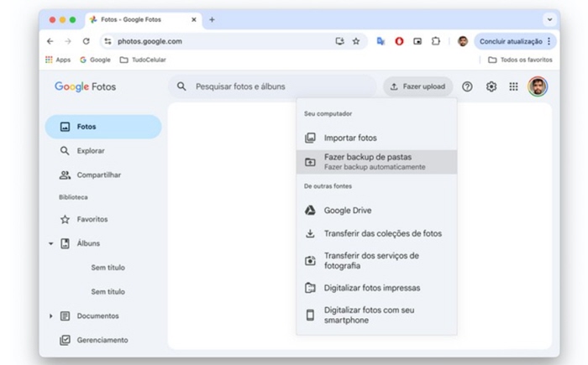Choose Digitalizar fotos impressas
Screen dimensions: 588x365
376,288
